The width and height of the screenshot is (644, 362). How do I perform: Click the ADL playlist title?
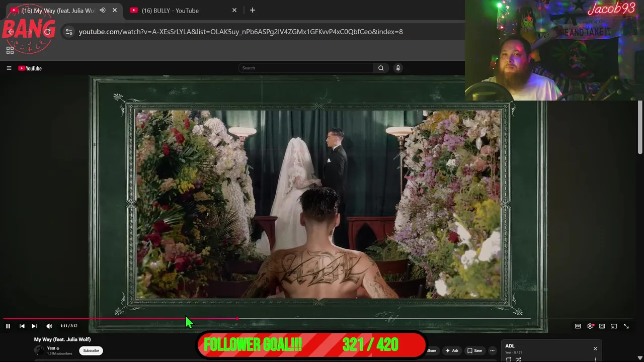point(510,346)
